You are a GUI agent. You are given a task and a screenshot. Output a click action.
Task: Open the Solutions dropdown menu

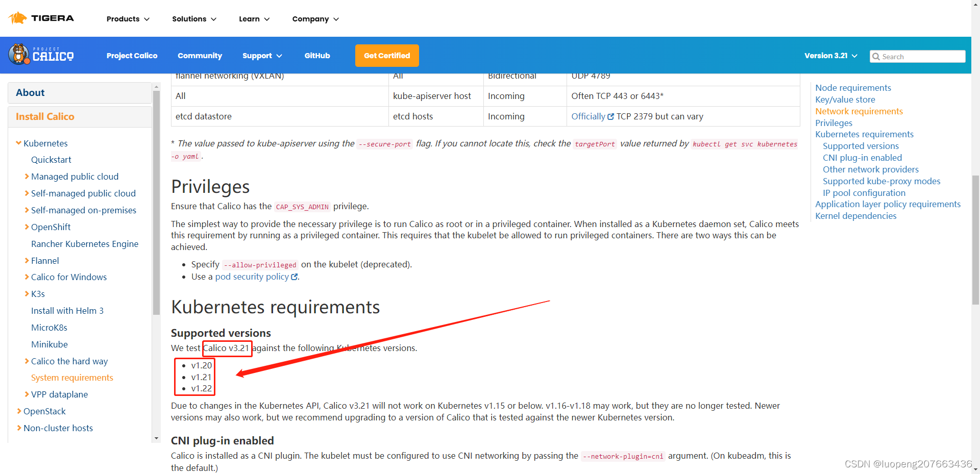point(194,19)
